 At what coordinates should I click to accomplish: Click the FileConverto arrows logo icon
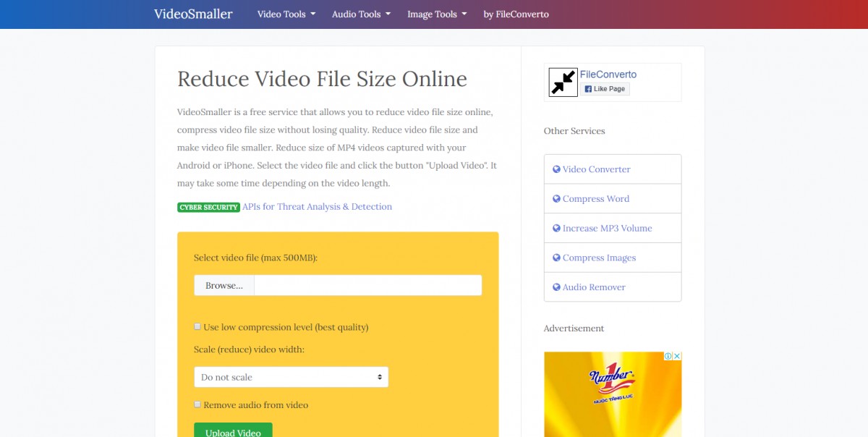click(x=563, y=82)
